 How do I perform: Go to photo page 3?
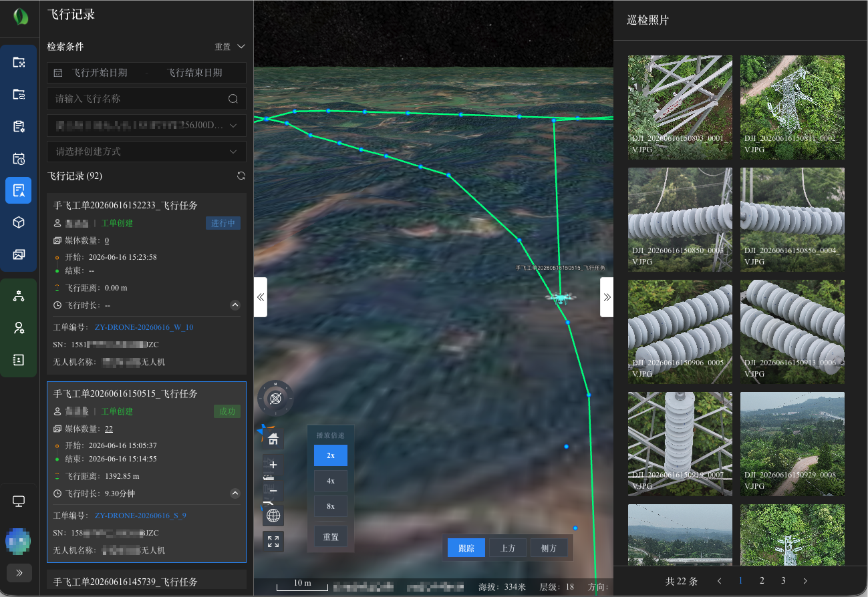(783, 581)
